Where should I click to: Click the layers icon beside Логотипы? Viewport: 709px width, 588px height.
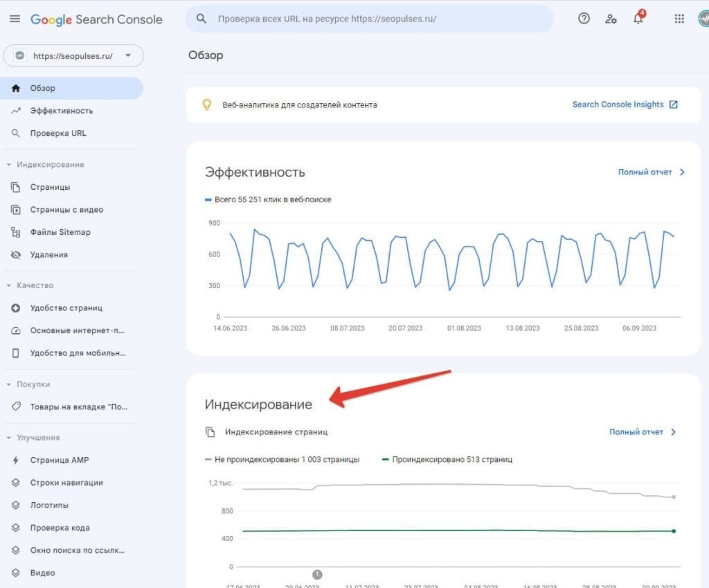click(16, 505)
